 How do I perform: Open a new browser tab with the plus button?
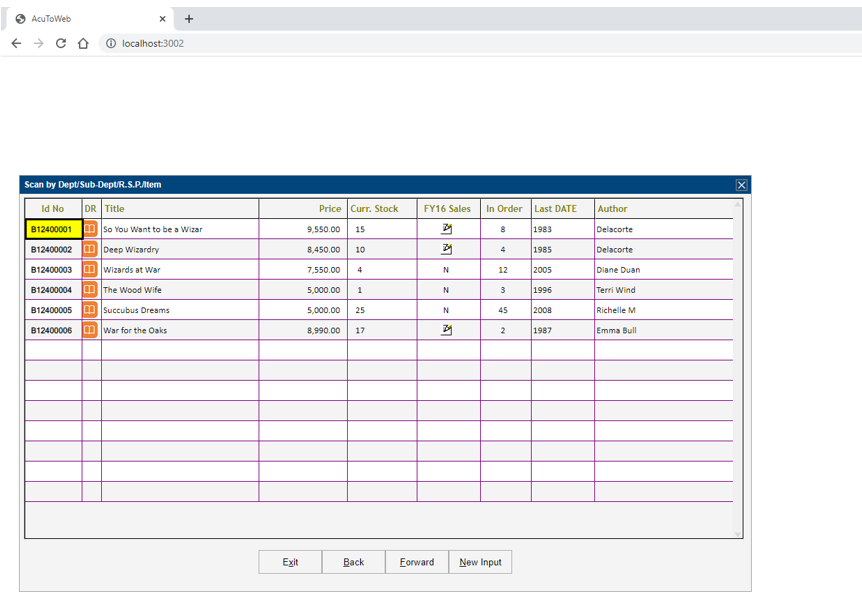(x=189, y=17)
